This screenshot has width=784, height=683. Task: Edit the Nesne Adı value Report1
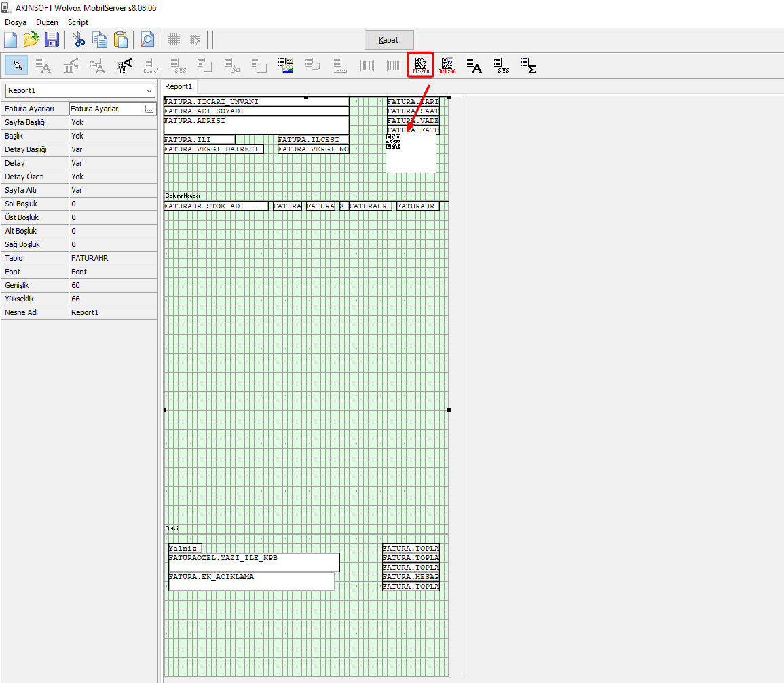(x=113, y=312)
